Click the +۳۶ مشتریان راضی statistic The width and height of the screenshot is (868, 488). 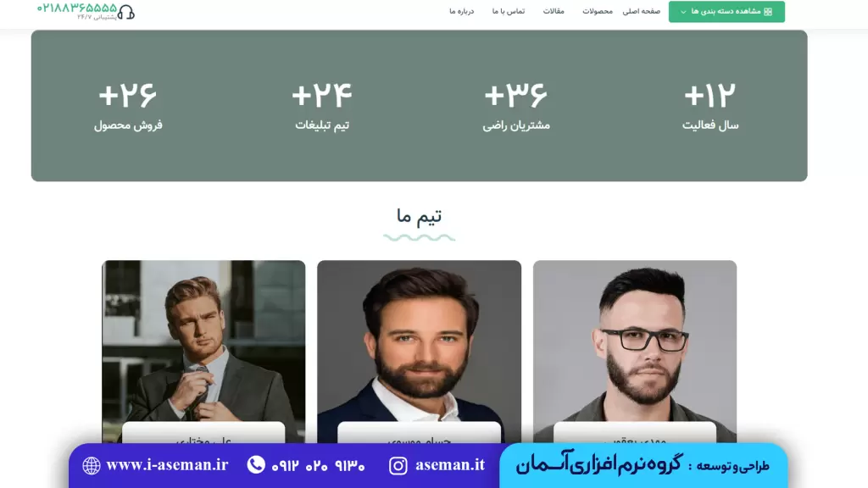(516, 107)
